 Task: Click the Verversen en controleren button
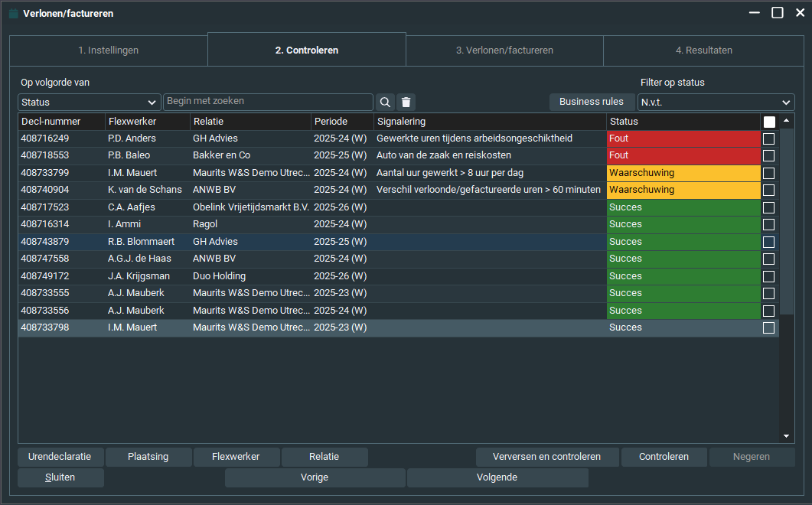click(x=546, y=457)
